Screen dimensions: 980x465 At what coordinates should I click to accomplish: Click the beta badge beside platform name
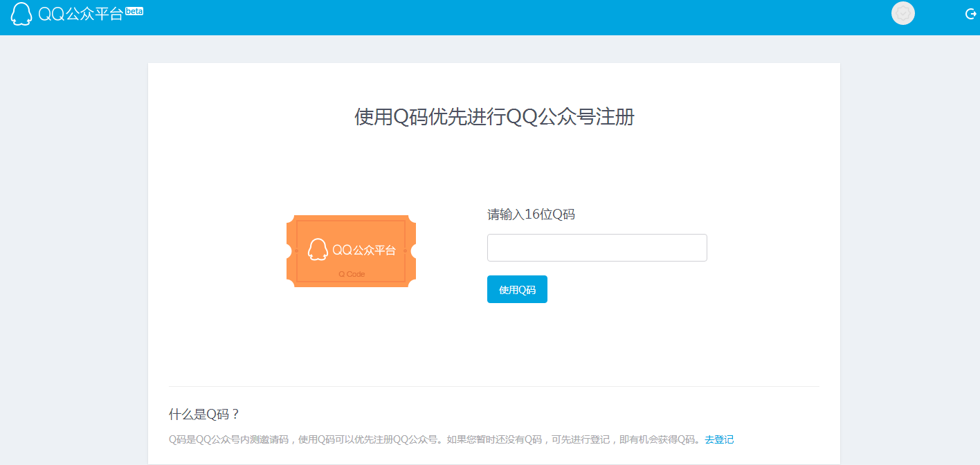point(134,11)
